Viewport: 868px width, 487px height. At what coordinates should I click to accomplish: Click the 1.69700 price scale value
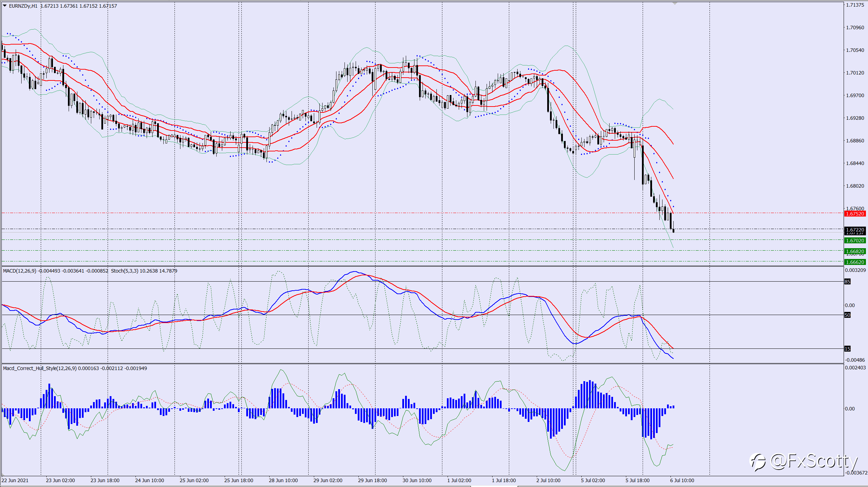click(x=855, y=95)
